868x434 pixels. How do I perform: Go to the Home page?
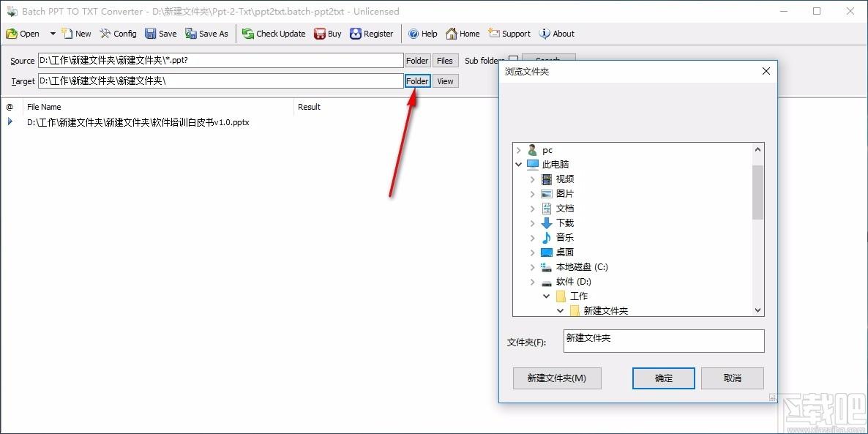(x=463, y=34)
